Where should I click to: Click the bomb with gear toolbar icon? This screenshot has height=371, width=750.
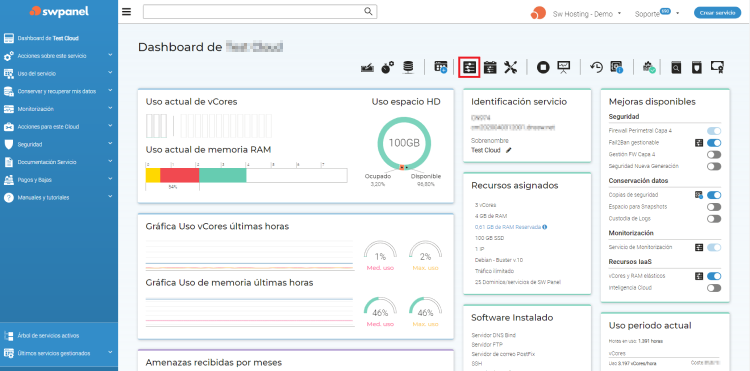[x=387, y=67]
